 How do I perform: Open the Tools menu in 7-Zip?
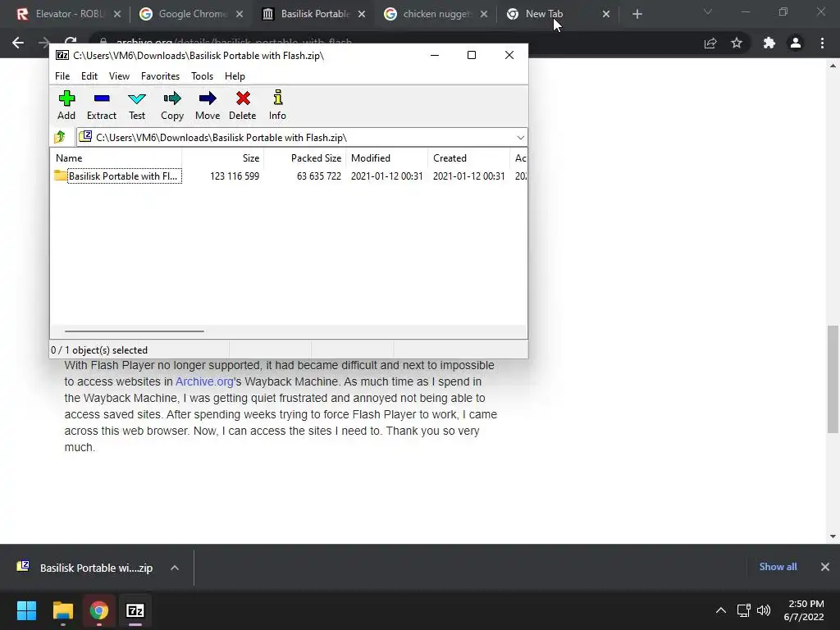202,76
